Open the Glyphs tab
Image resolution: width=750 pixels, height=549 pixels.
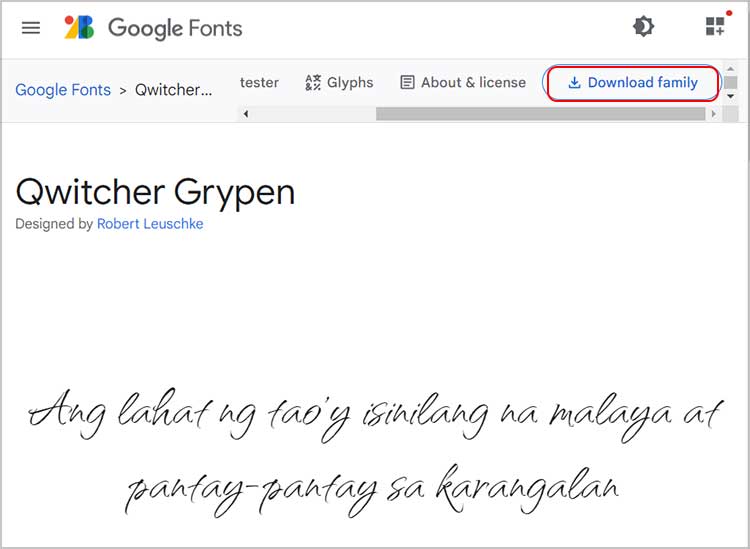coord(339,82)
